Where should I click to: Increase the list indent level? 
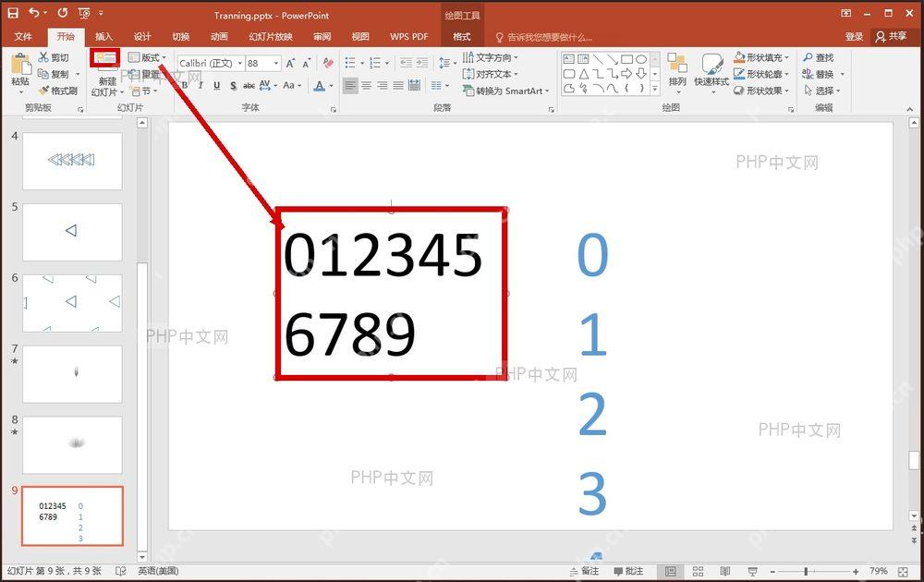tap(422, 63)
